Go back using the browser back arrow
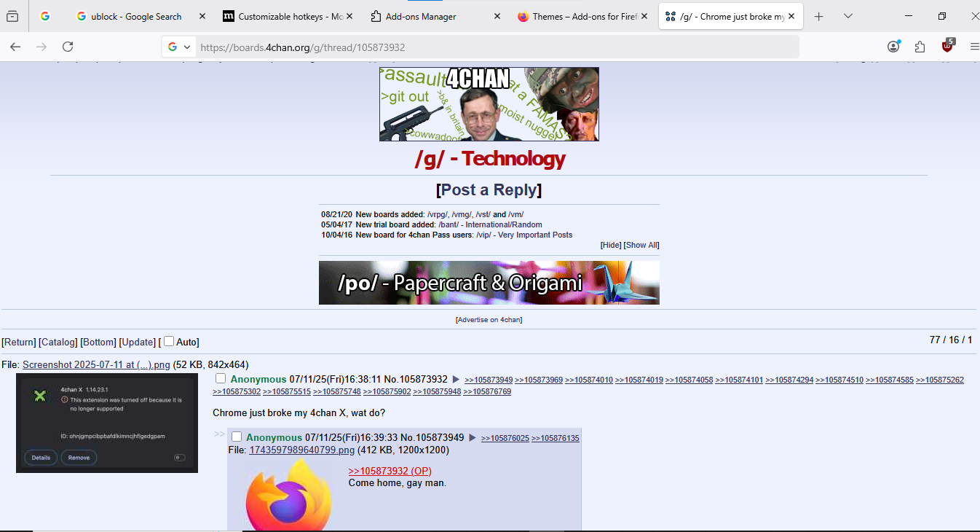The width and height of the screenshot is (980, 532). [15, 47]
